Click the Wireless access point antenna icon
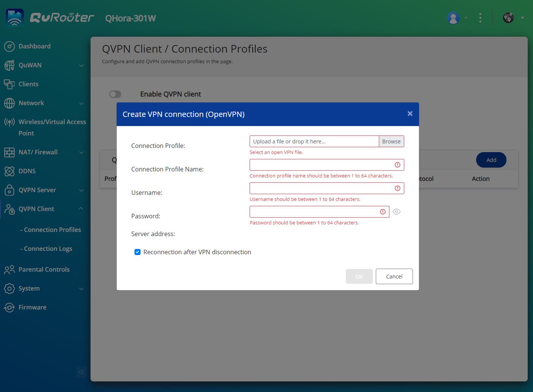 pos(9,122)
